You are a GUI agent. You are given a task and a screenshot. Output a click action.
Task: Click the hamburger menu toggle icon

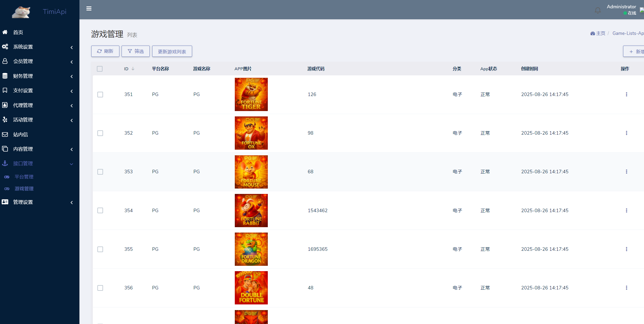pos(89,9)
